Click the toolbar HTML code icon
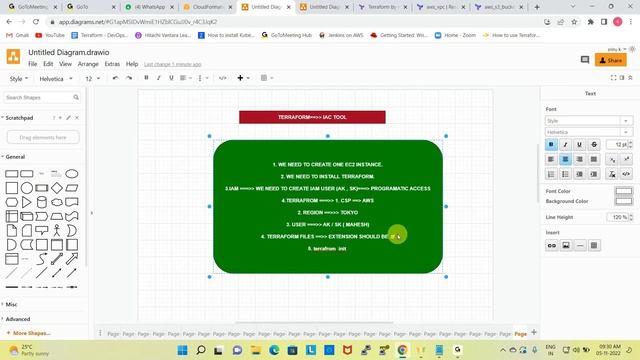 [x=222, y=78]
